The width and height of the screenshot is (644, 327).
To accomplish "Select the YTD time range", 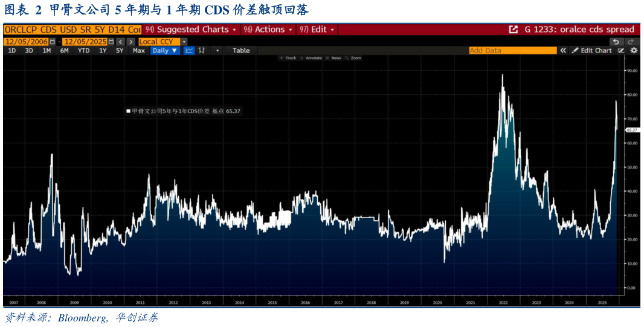I will pyautogui.click(x=84, y=51).
